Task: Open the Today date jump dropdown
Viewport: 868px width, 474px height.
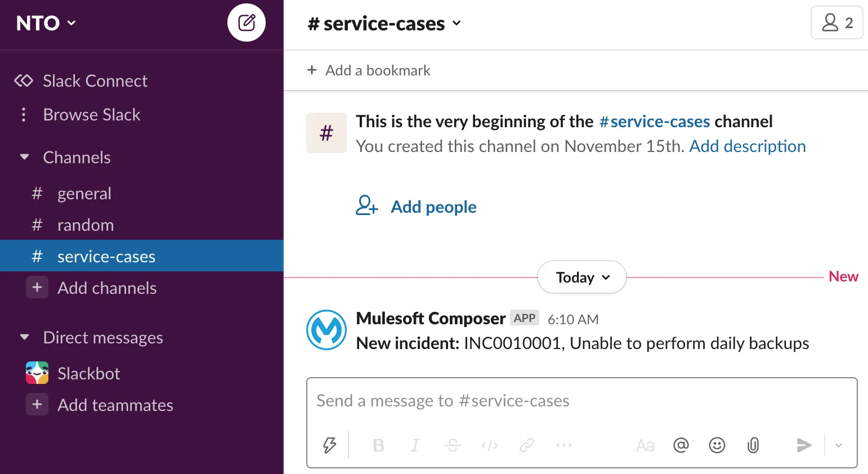Action: coord(582,277)
